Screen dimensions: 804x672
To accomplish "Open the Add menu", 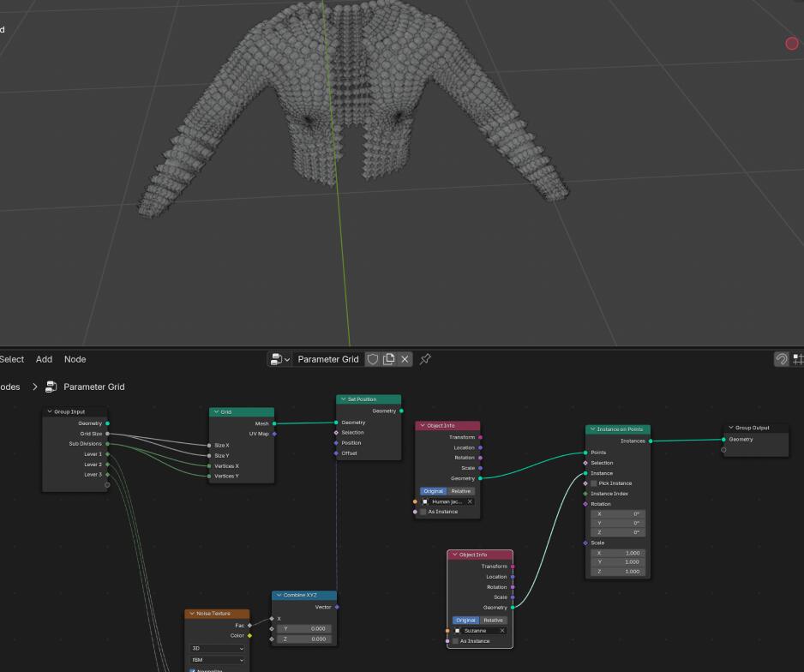I will [x=44, y=359].
